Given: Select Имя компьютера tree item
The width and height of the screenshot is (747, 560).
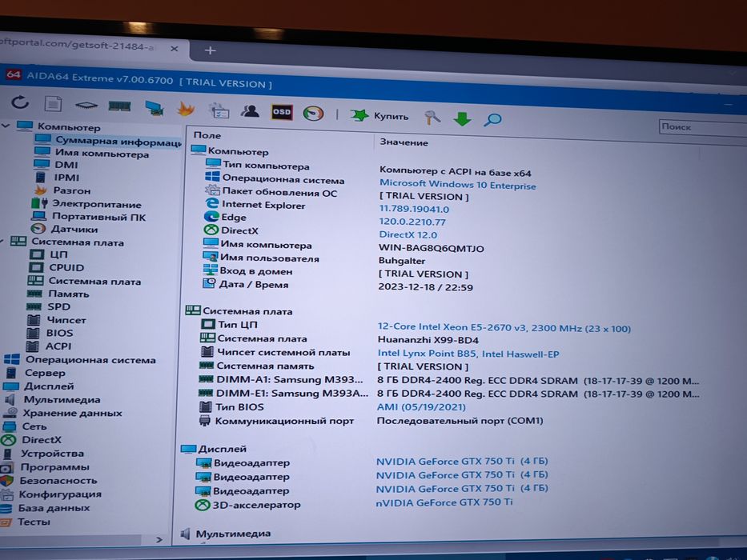Looking at the screenshot, I should [x=91, y=154].
